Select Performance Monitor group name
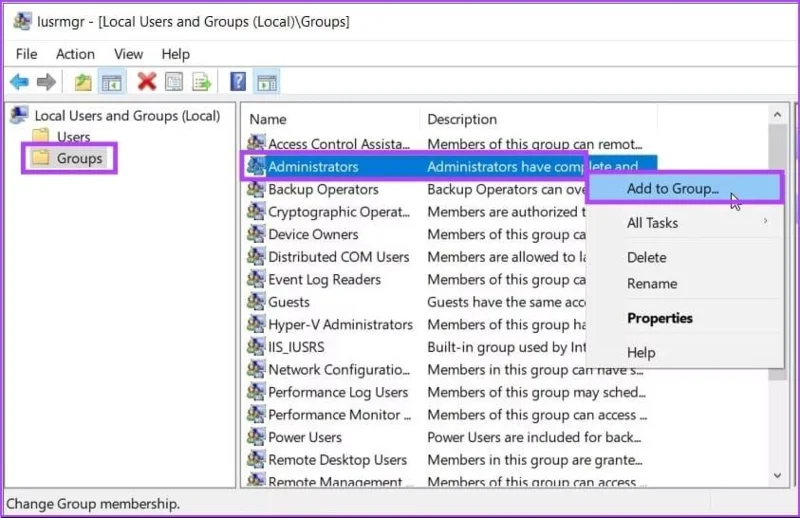The height and width of the screenshot is (518, 800). point(339,414)
